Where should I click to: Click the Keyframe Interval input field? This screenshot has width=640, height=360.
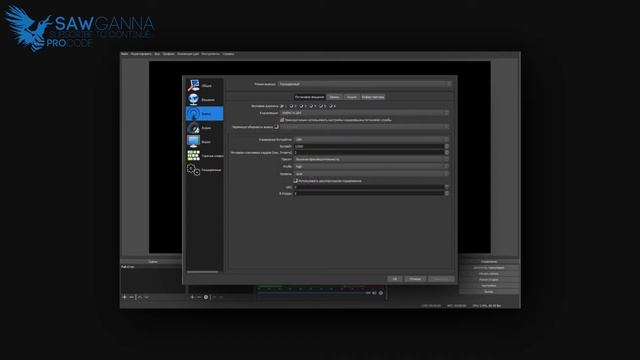click(x=369, y=152)
